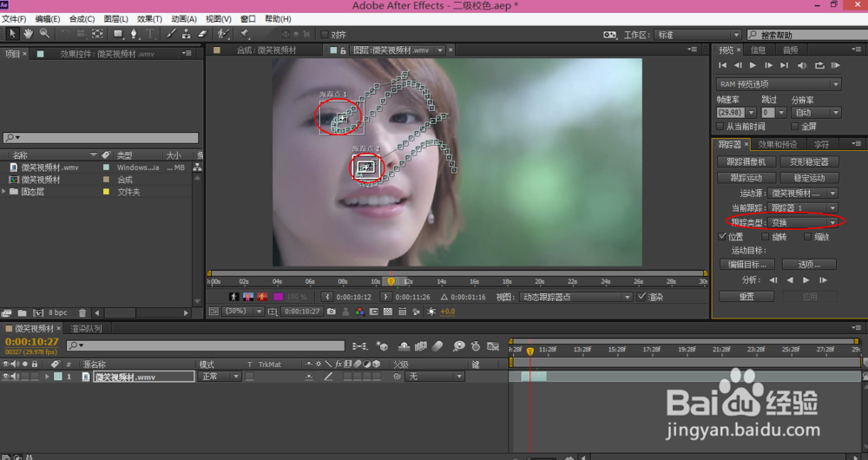Jump to first frame in Preview panel

pyautogui.click(x=722, y=65)
